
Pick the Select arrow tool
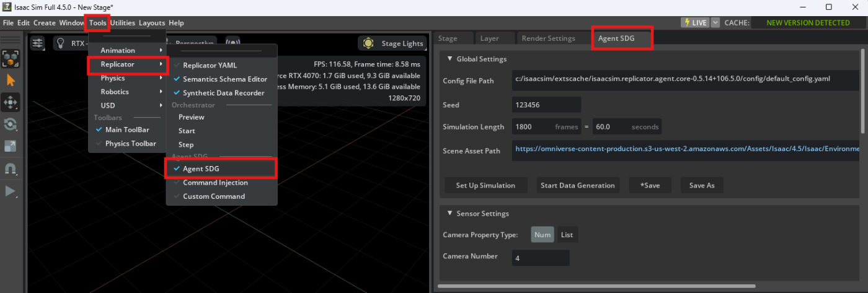pos(10,81)
